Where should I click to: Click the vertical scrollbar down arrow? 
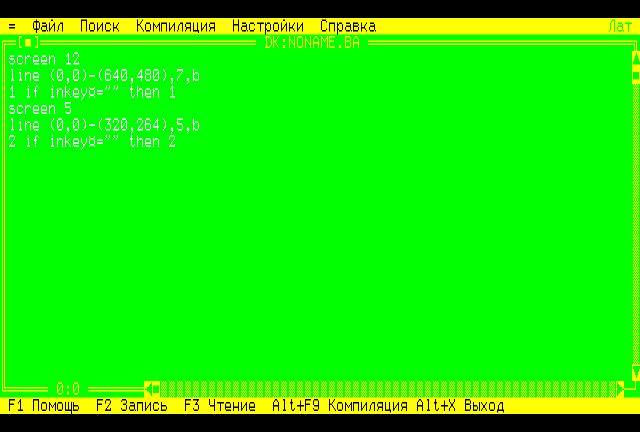pyautogui.click(x=635, y=373)
